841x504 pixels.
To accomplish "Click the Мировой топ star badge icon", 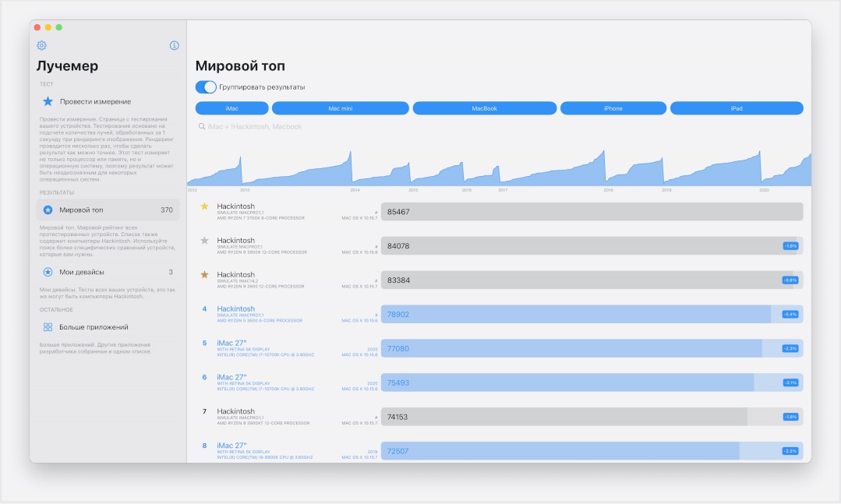I will coord(48,210).
